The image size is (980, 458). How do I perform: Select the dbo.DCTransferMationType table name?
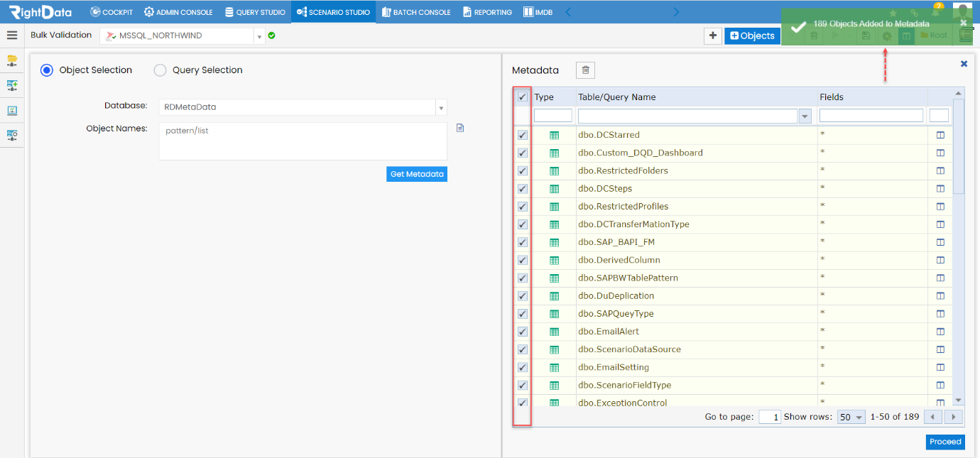(x=633, y=224)
